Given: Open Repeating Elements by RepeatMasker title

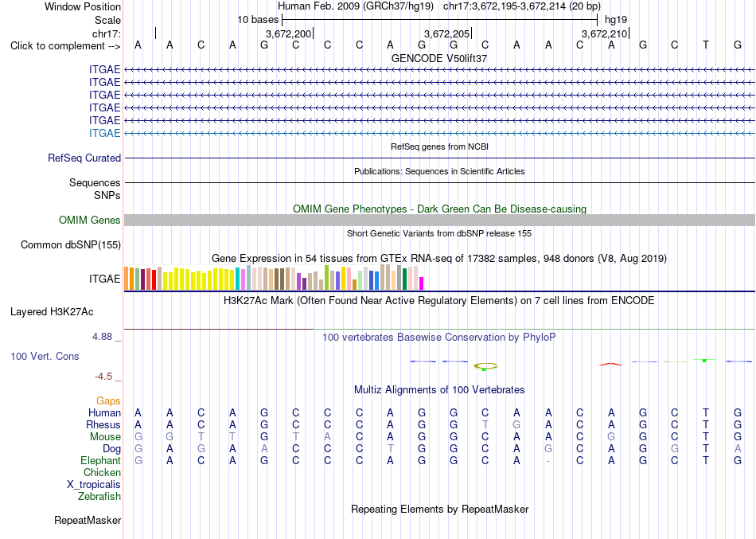Looking at the screenshot, I should (439, 510).
